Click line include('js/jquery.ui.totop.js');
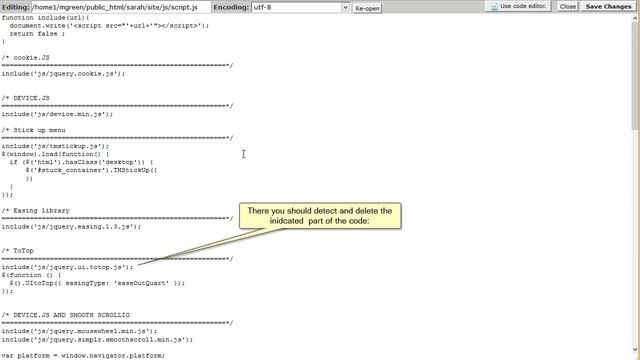 pyautogui.click(x=67, y=267)
